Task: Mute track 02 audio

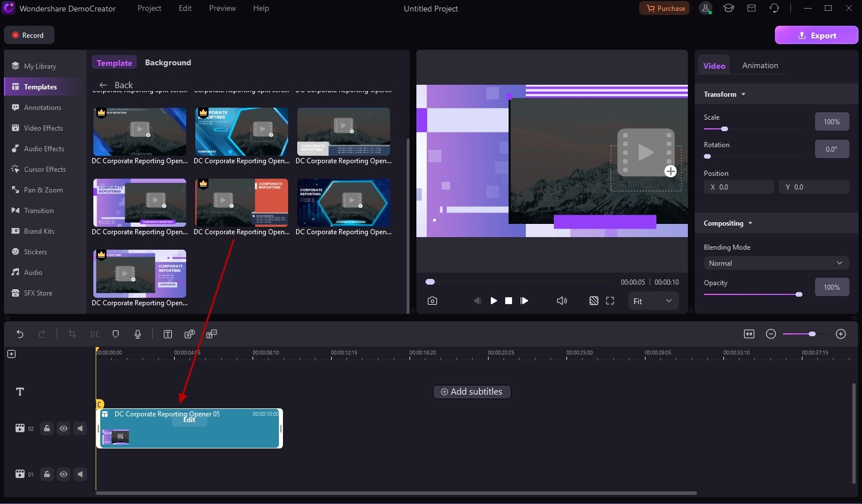Action: click(80, 428)
